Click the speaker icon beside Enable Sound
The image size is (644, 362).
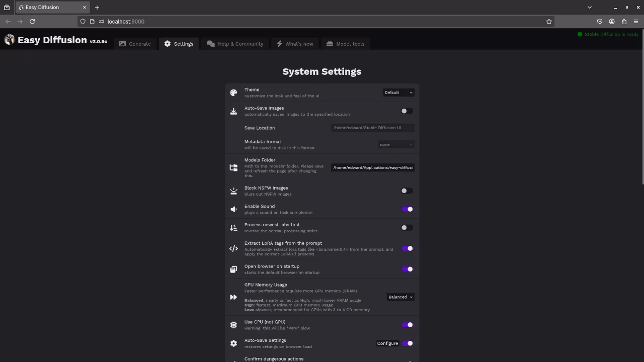233,209
